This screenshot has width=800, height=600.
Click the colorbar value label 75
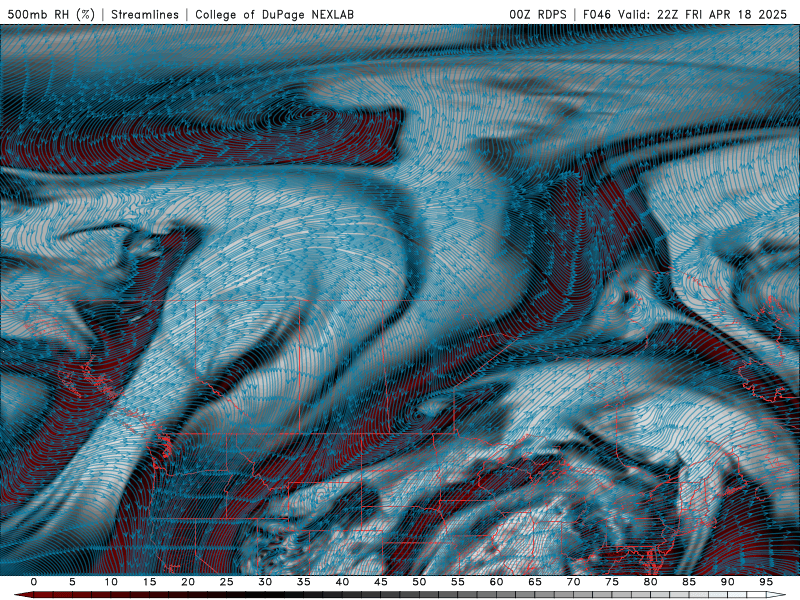coord(612,582)
